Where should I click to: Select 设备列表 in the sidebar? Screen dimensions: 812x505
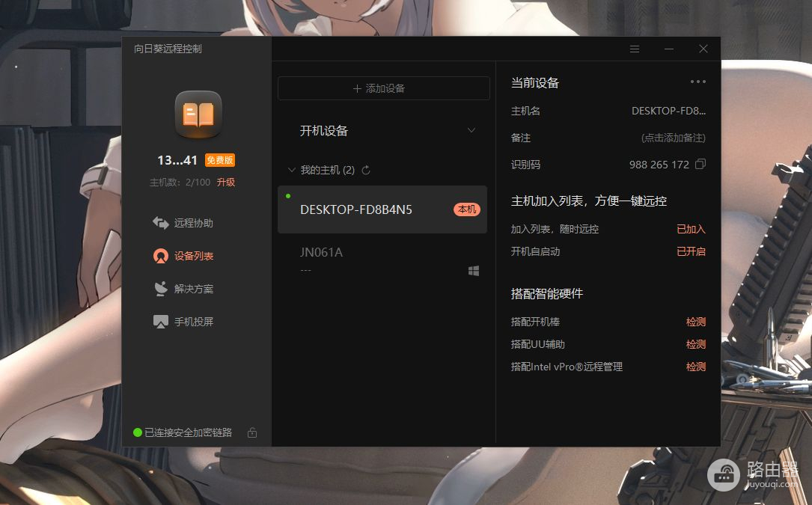click(x=183, y=256)
